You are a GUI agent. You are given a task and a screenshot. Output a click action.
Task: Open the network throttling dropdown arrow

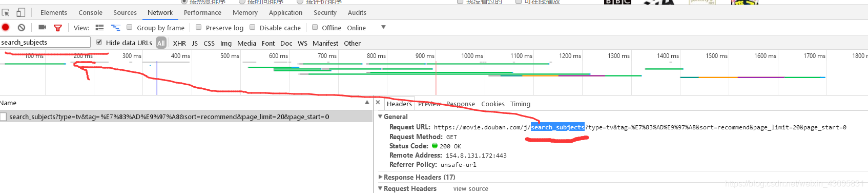pos(383,27)
